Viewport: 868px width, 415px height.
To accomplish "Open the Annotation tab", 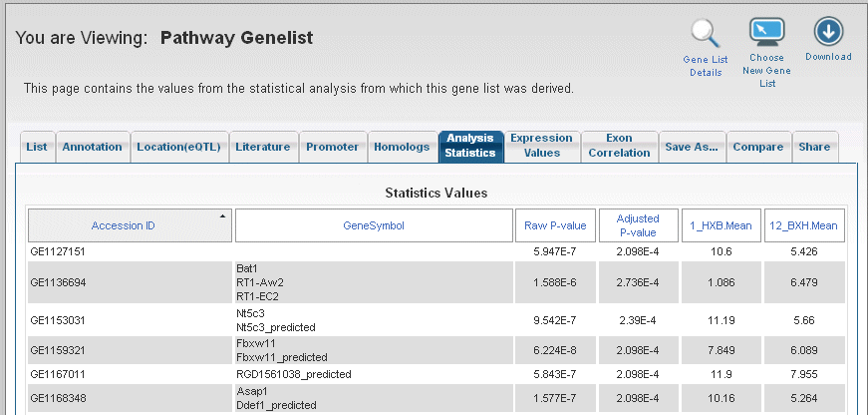I will click(x=93, y=147).
